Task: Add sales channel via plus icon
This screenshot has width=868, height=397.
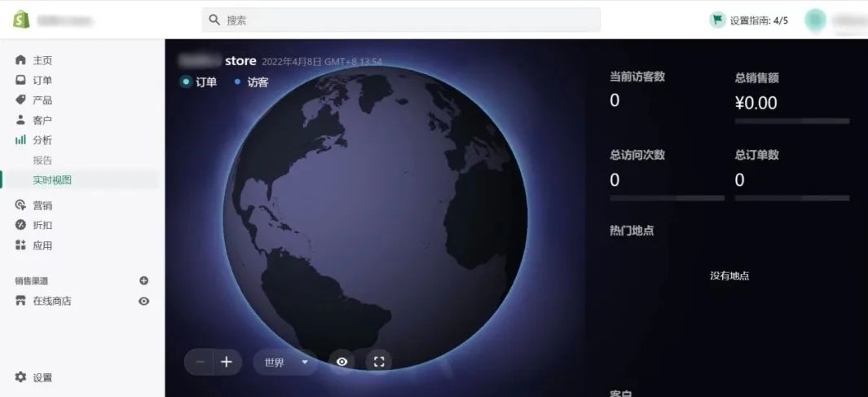Action: [144, 280]
